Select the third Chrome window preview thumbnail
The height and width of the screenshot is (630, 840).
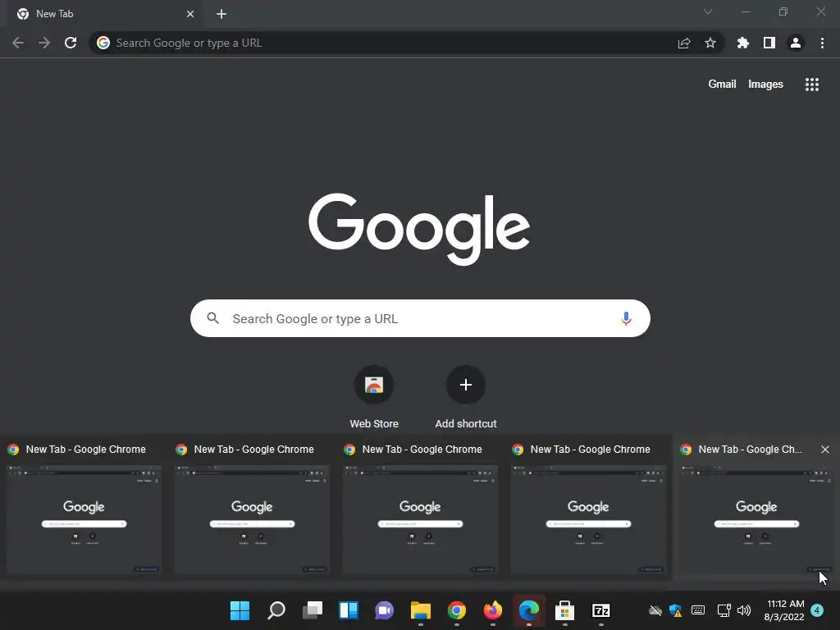tap(420, 519)
